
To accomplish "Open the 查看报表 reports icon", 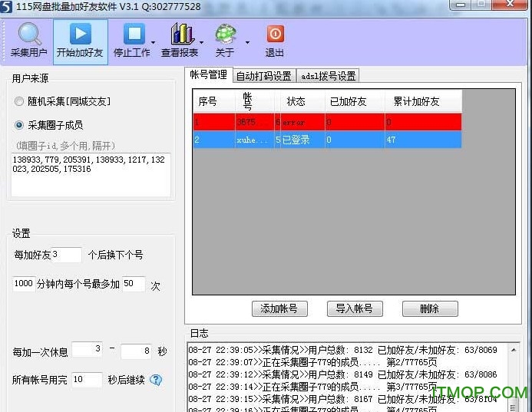I will pos(181,35).
